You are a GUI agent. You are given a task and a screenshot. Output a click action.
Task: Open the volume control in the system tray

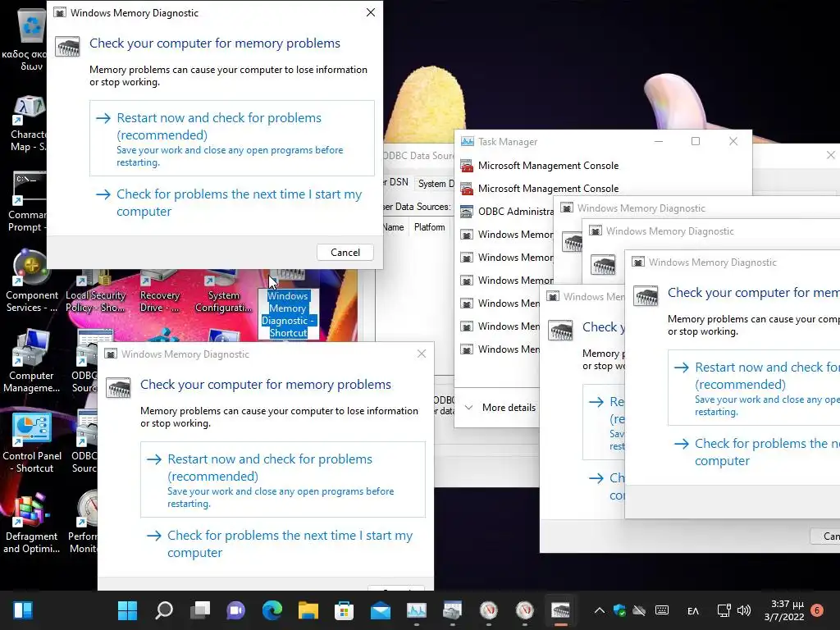coord(743,610)
